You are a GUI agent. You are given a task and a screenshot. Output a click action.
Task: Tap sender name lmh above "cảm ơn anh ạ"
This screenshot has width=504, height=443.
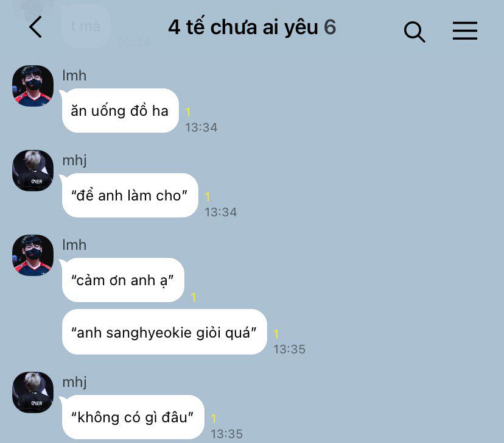point(74,245)
